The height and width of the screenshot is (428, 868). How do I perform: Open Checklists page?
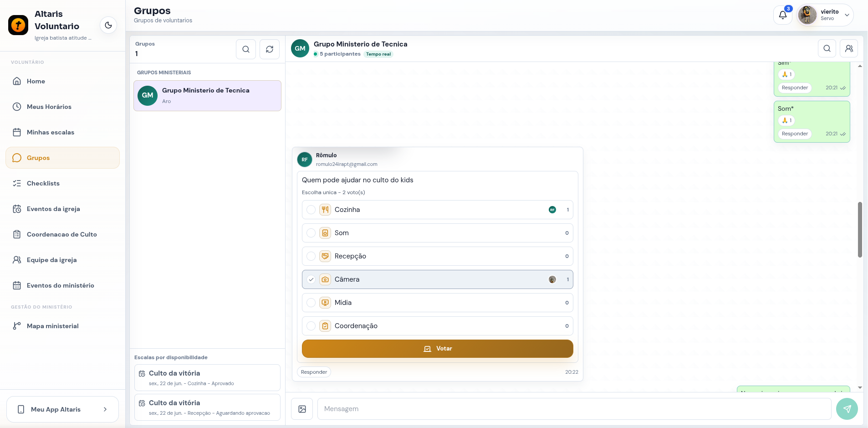(x=62, y=183)
